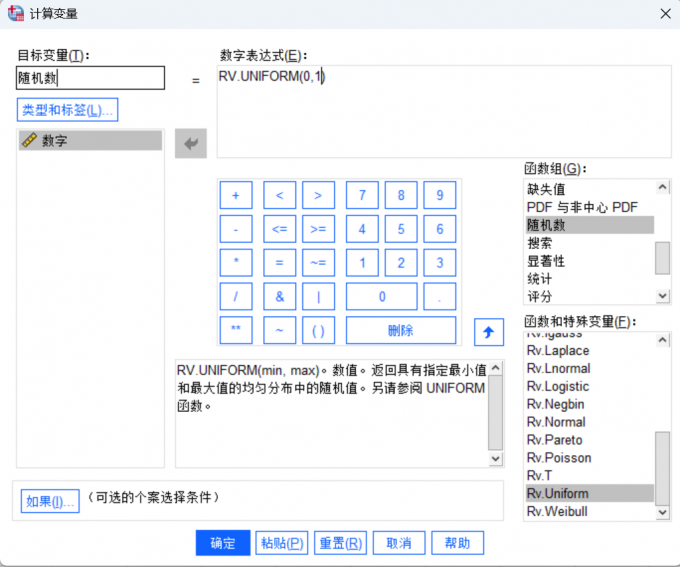Click the exponent ** key
The image size is (680, 567).
(236, 330)
